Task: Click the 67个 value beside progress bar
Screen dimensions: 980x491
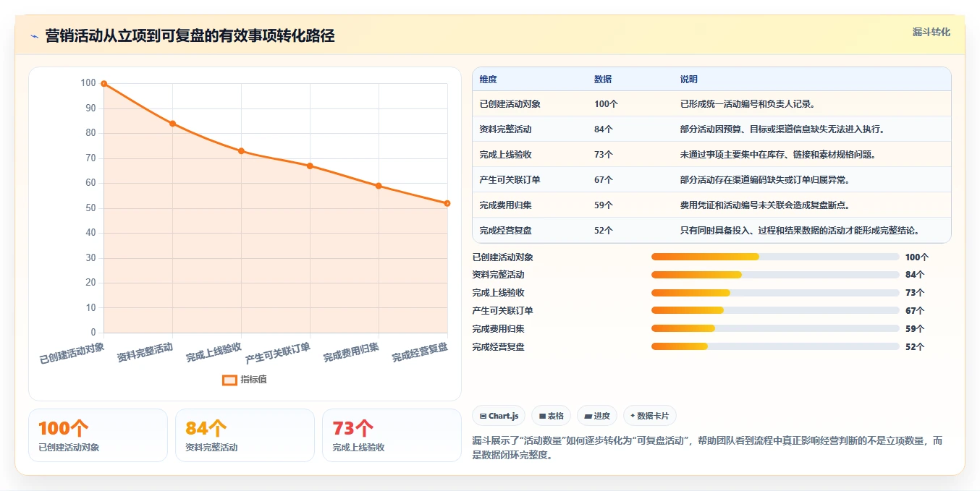Action: pos(915,310)
